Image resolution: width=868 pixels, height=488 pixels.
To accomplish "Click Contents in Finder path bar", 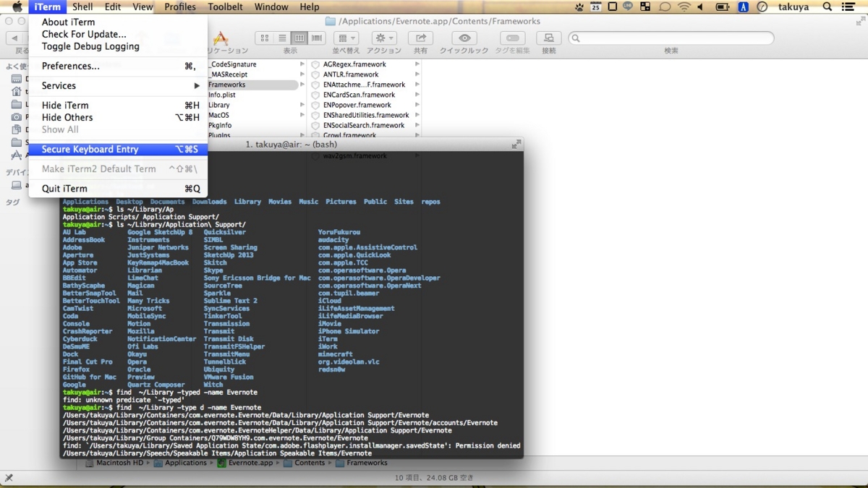I will 304,463.
